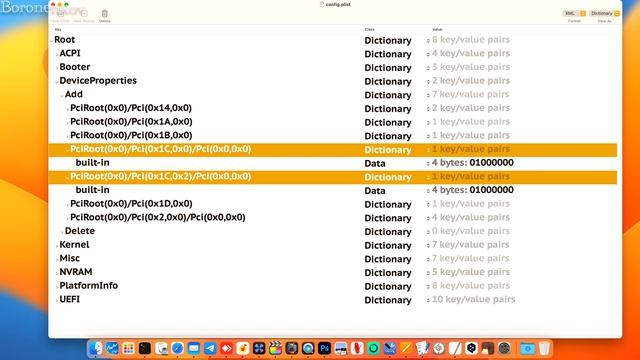This screenshot has width=640, height=360.
Task: Click the Class column header
Action: 369,29
